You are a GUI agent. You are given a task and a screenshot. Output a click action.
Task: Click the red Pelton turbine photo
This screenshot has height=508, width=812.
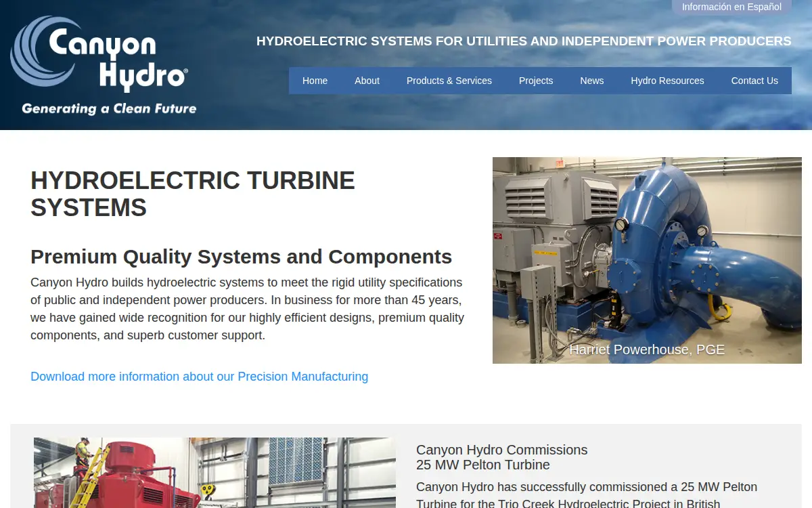tap(215, 473)
